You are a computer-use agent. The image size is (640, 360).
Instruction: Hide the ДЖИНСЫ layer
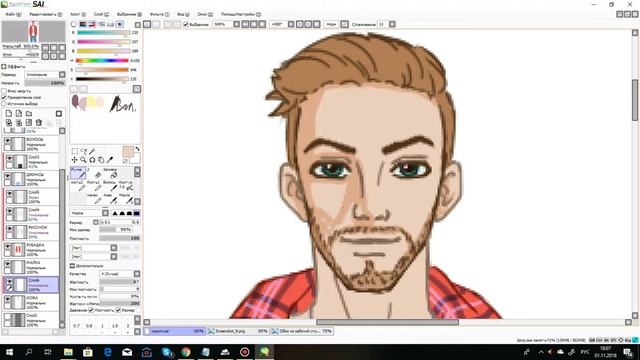pos(7,176)
